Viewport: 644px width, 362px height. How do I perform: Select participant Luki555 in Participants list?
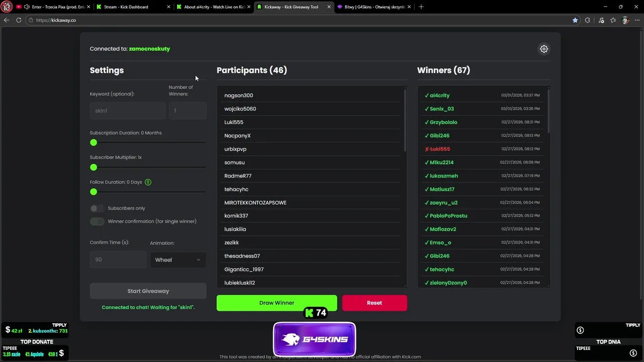(x=310, y=122)
